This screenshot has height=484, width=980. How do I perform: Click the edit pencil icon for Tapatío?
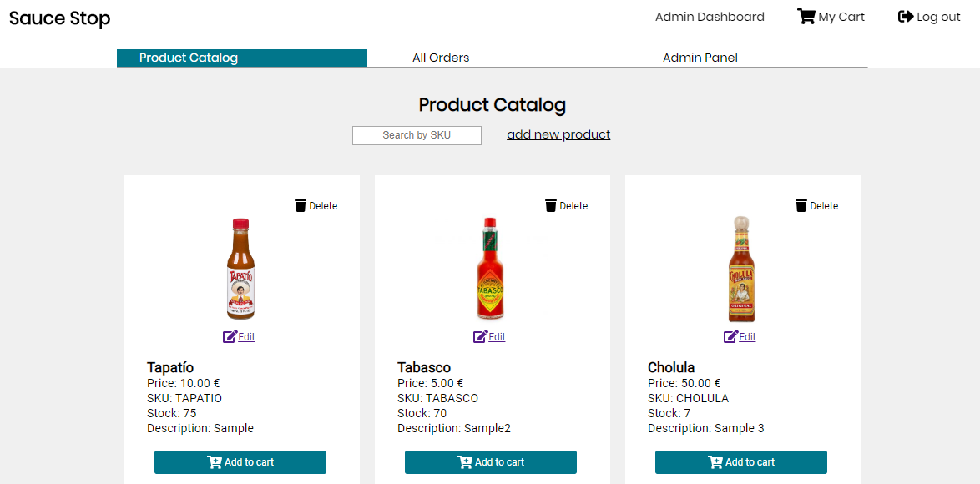click(230, 337)
